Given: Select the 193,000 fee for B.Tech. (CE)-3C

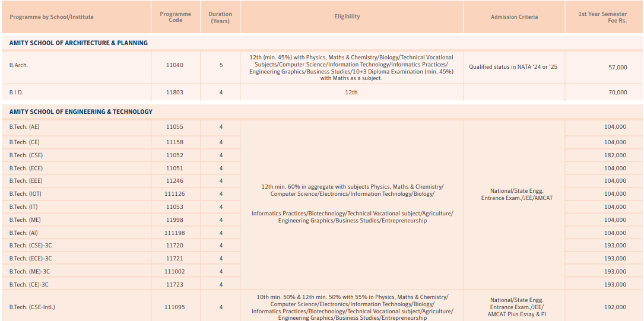Looking at the screenshot, I should pos(616,284).
